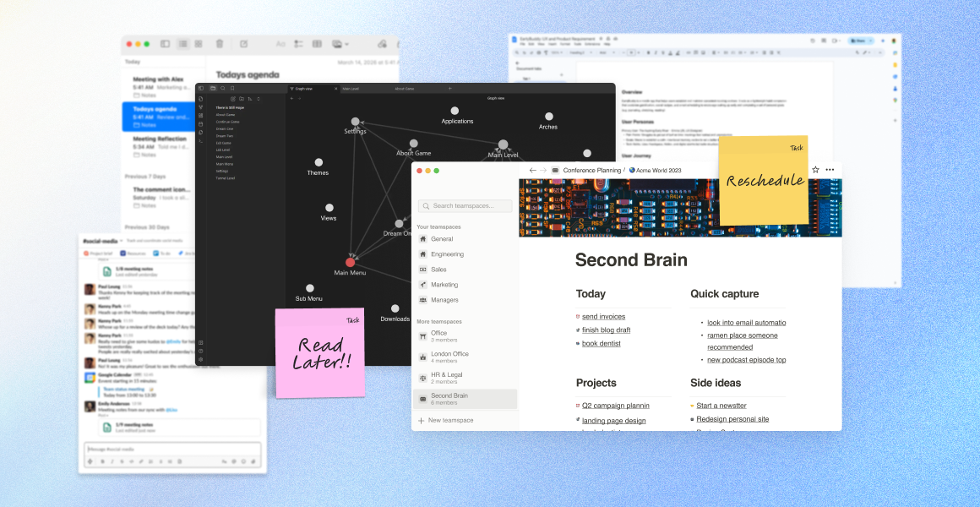Change sort order icon in Obsidian file explorer
This screenshot has height=507, width=980.
(x=250, y=99)
